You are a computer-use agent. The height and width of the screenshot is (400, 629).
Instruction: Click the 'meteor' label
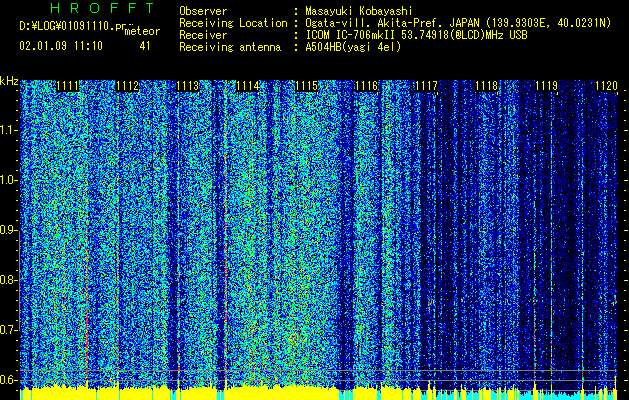[x=142, y=31]
